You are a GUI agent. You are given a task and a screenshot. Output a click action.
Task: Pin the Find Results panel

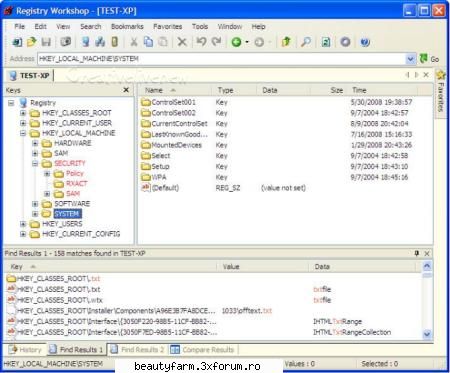pyautogui.click(x=417, y=254)
